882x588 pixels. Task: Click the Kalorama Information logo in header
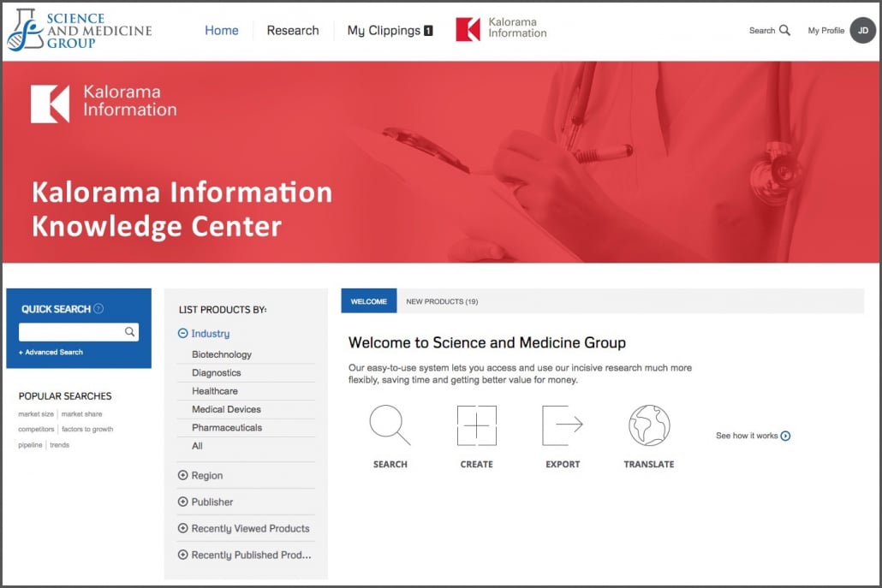pos(501,28)
